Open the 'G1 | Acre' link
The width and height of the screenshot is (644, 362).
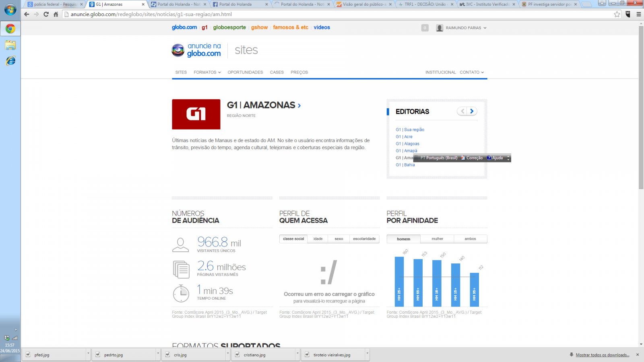click(404, 137)
